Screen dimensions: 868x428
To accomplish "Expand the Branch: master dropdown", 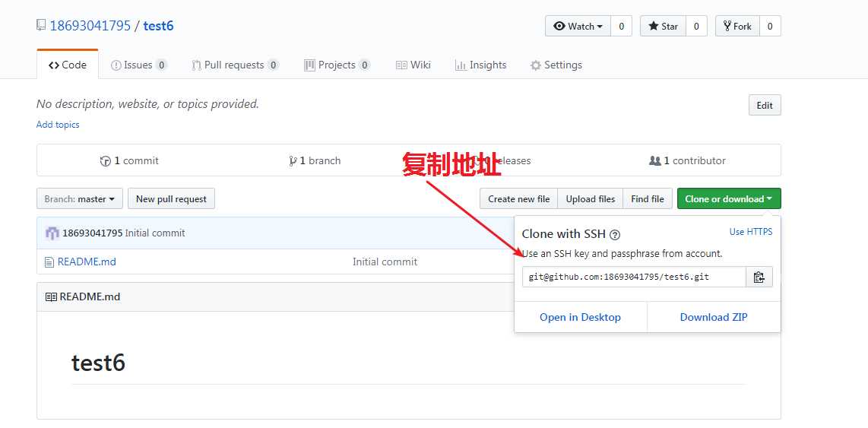I will (79, 198).
